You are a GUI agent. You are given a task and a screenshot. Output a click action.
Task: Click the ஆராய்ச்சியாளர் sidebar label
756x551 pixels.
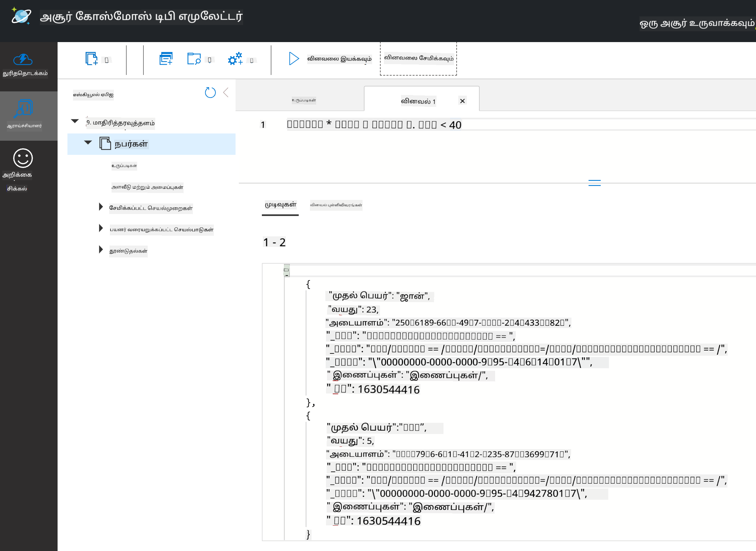[x=24, y=126]
